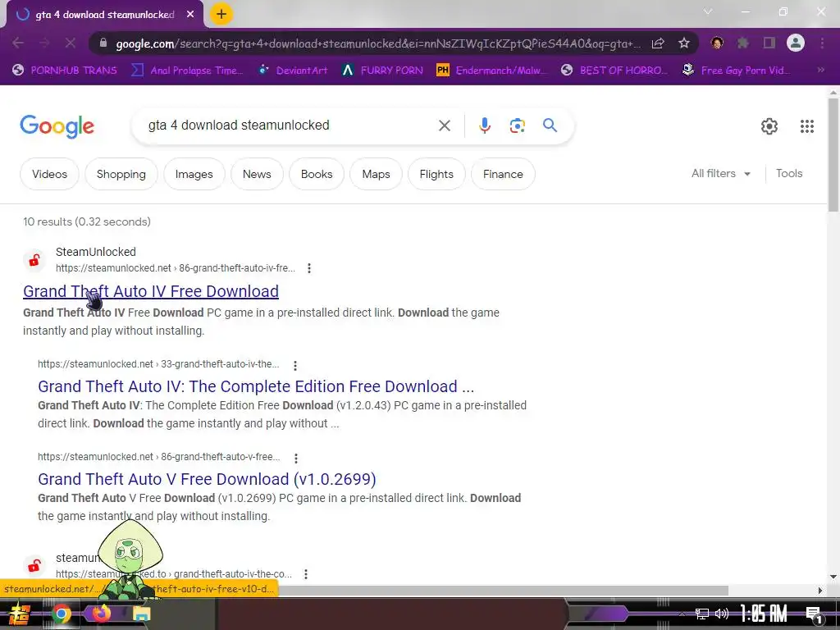Switch to News results
Image resolution: width=840 pixels, height=630 pixels.
(x=257, y=174)
